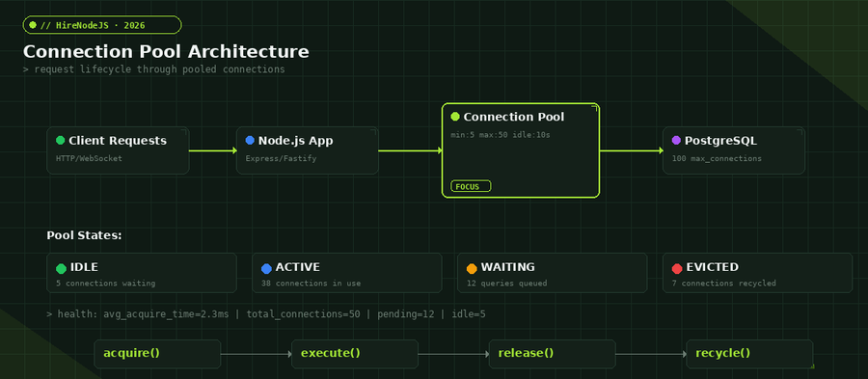The image size is (868, 379).
Task: Click '38 connections in use' text
Action: click(x=311, y=284)
